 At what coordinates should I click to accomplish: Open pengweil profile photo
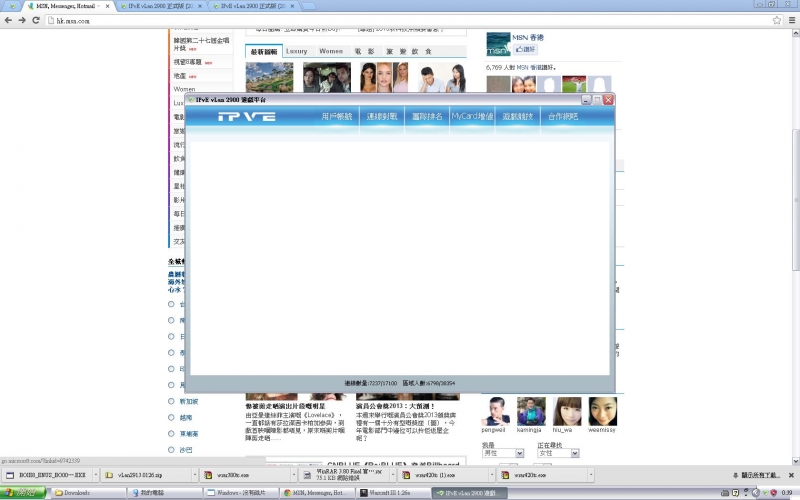click(495, 411)
